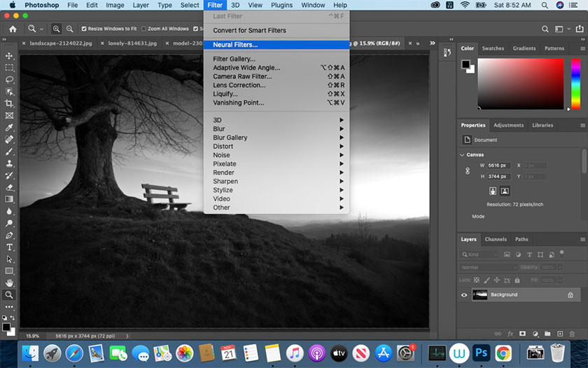Screen dimensions: 588x368
Task: Choose Camera Raw Filter
Action: pos(277,76)
